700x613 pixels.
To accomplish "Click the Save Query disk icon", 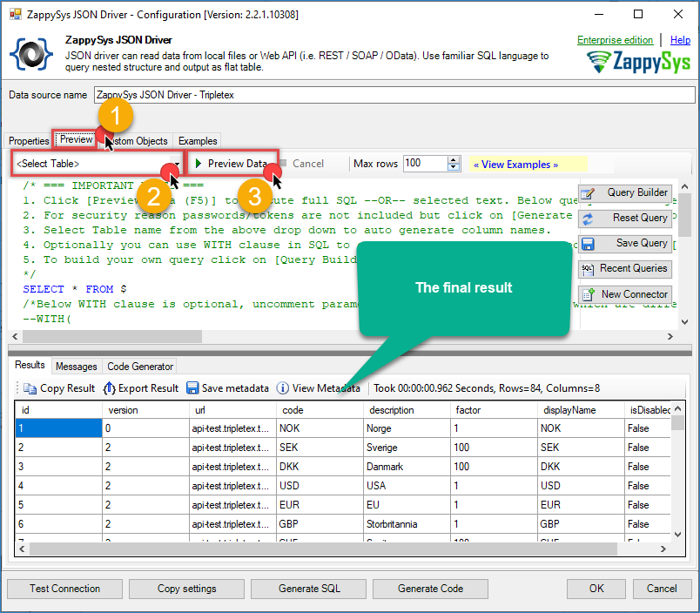I will point(588,244).
